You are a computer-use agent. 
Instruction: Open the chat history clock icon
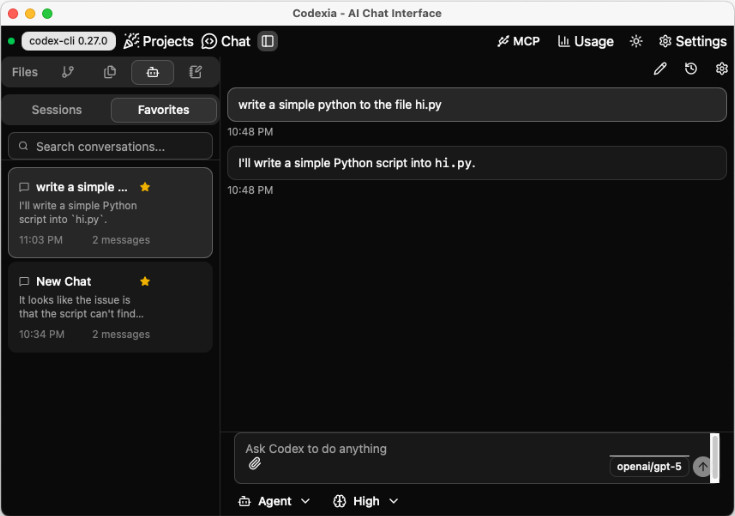[691, 69]
